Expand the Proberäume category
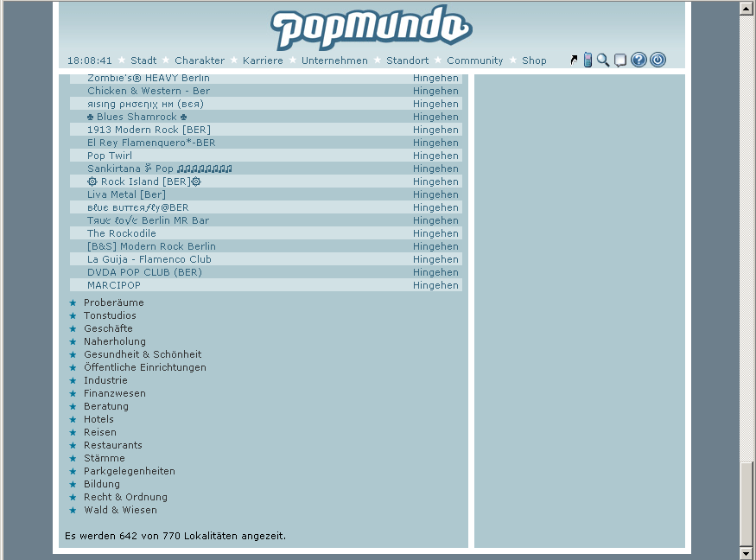 click(x=114, y=302)
